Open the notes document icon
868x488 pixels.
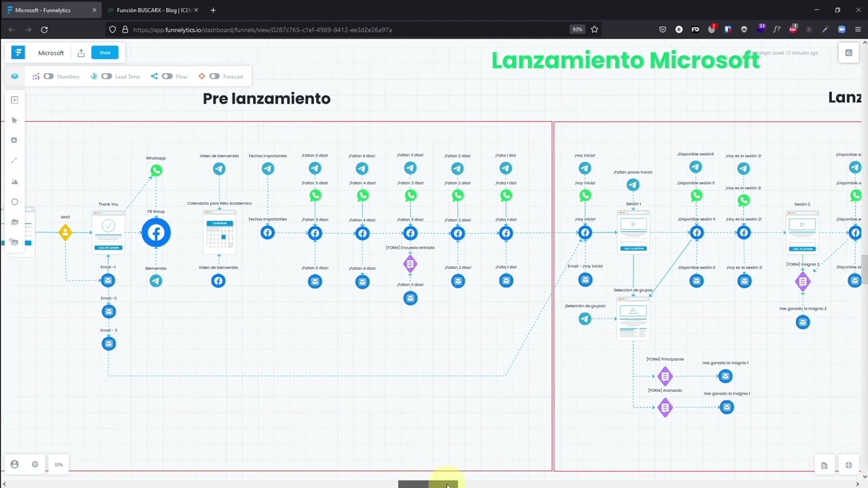click(824, 466)
